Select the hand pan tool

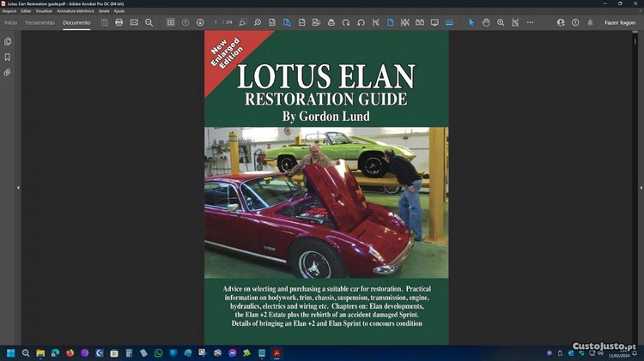click(486, 22)
